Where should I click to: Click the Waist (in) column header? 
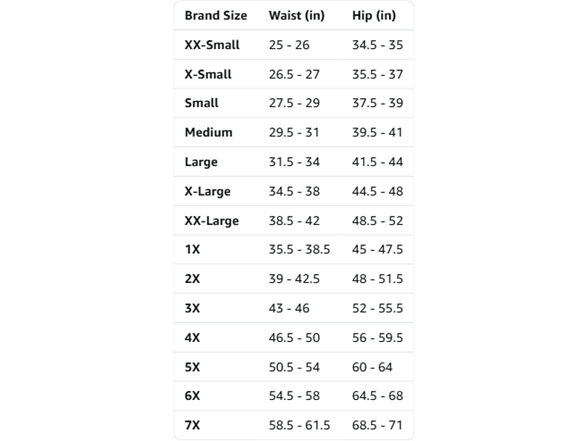tap(296, 15)
